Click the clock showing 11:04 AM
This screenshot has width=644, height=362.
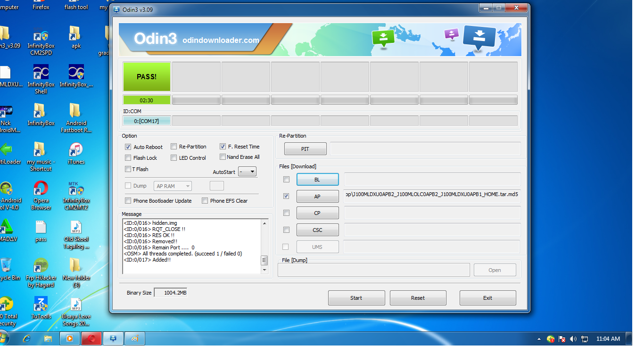click(x=608, y=339)
